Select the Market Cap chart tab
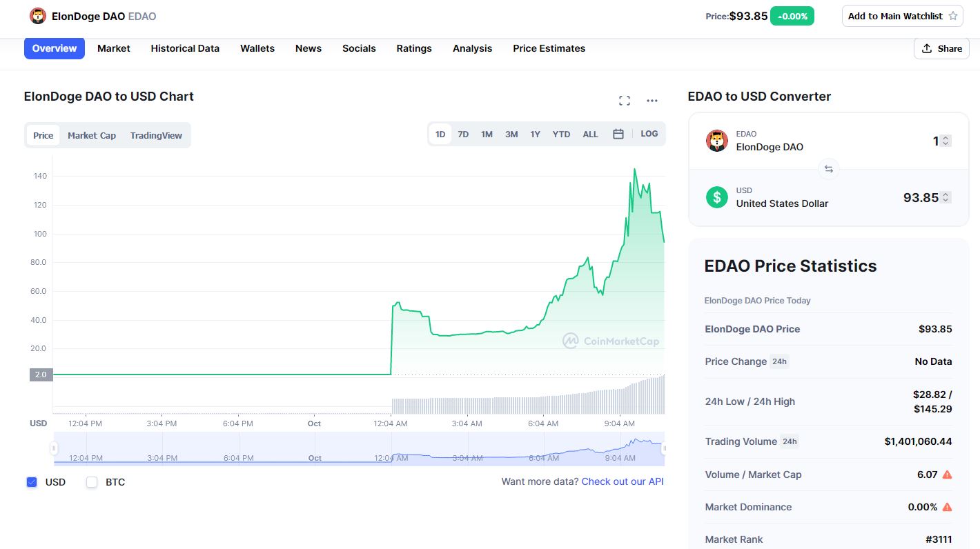980x549 pixels. [92, 135]
